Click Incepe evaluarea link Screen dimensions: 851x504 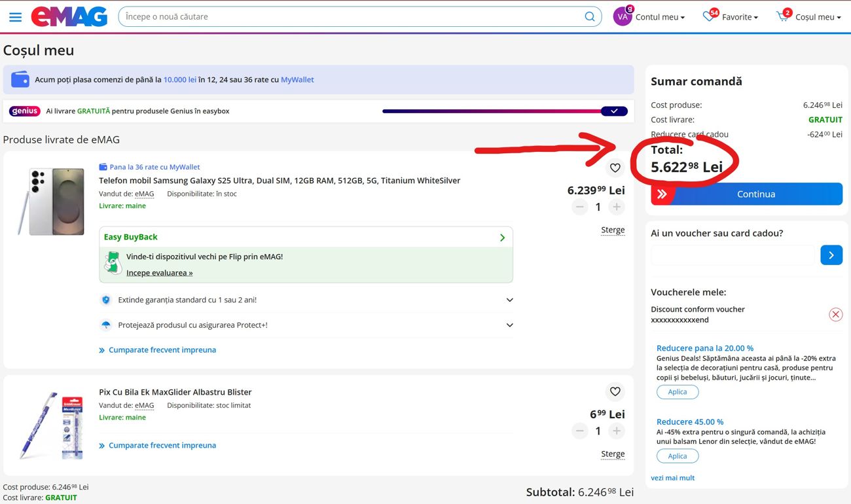point(160,273)
